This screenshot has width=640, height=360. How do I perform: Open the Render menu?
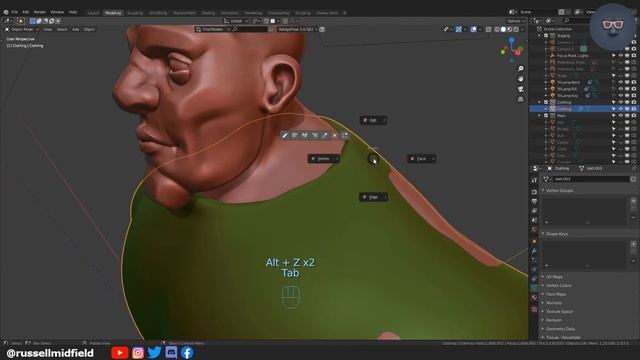[40, 12]
